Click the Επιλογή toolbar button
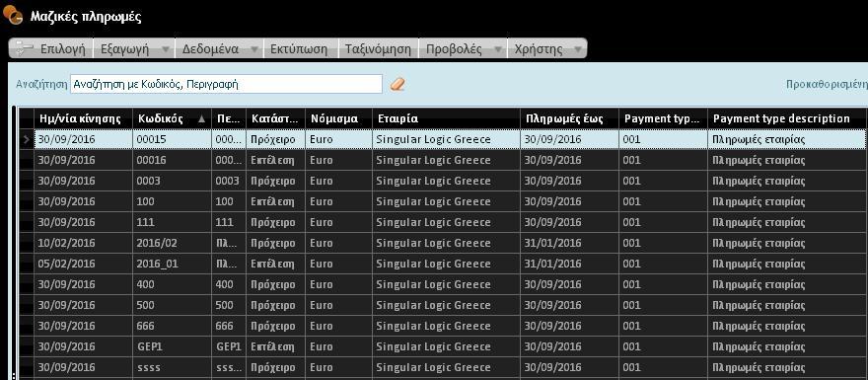 point(51,48)
